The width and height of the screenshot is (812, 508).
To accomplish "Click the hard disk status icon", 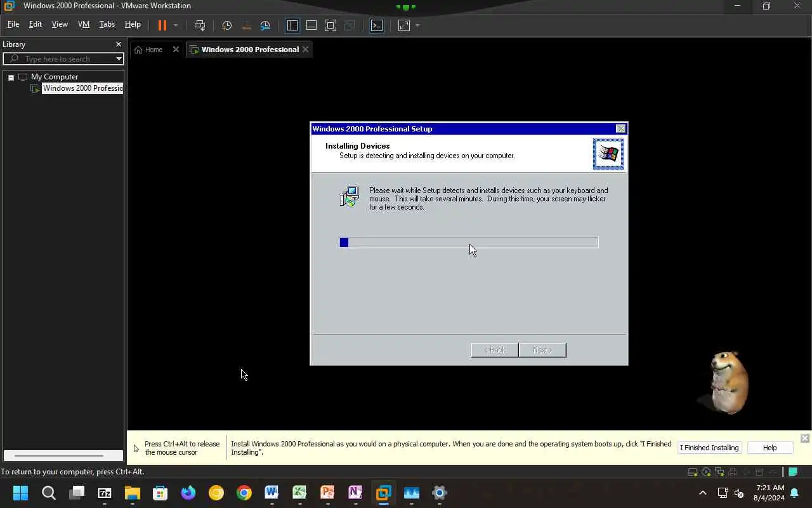I will (693, 472).
